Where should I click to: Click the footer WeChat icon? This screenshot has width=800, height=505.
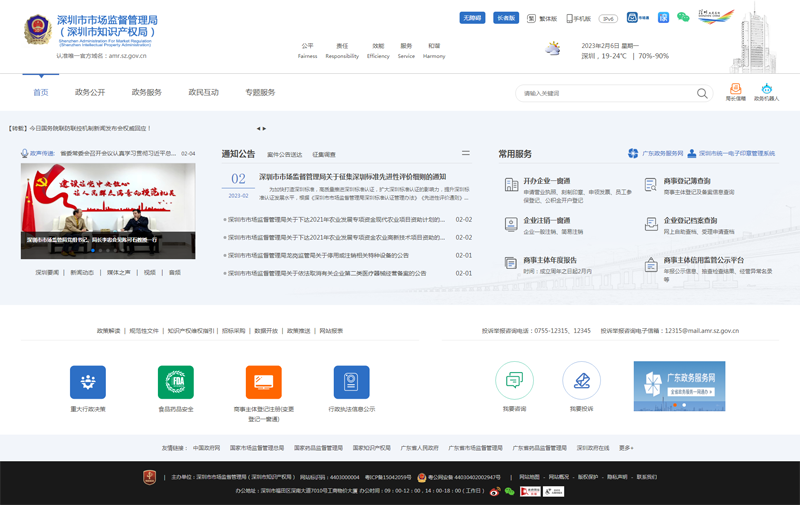pos(509,492)
